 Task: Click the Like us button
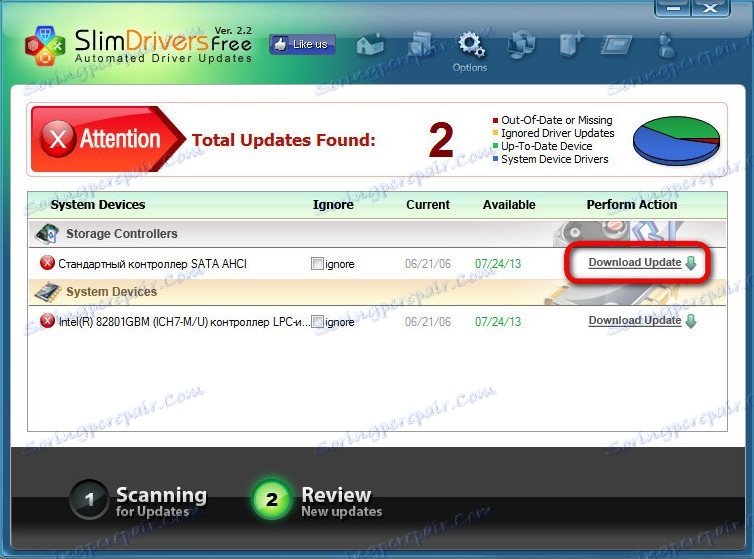[x=302, y=45]
